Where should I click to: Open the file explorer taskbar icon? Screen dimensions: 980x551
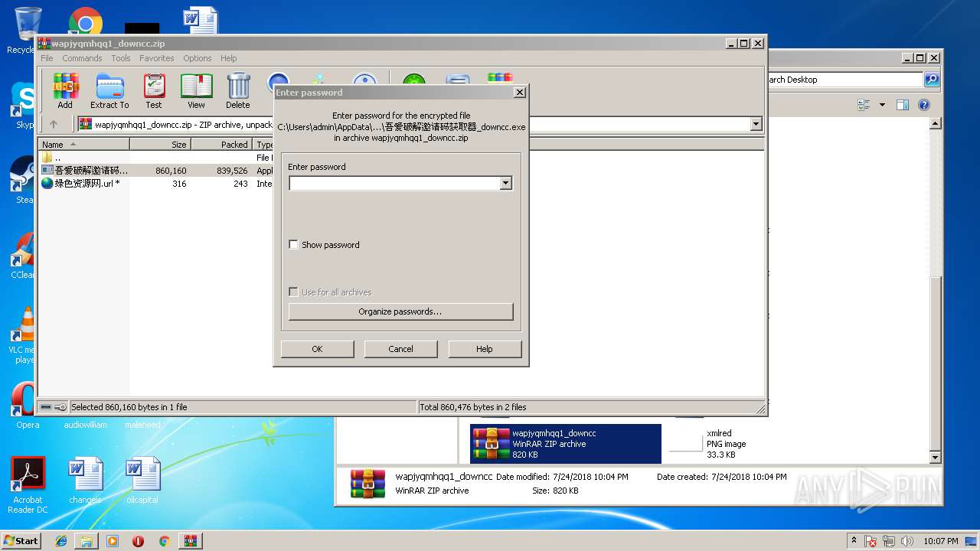coord(87,541)
